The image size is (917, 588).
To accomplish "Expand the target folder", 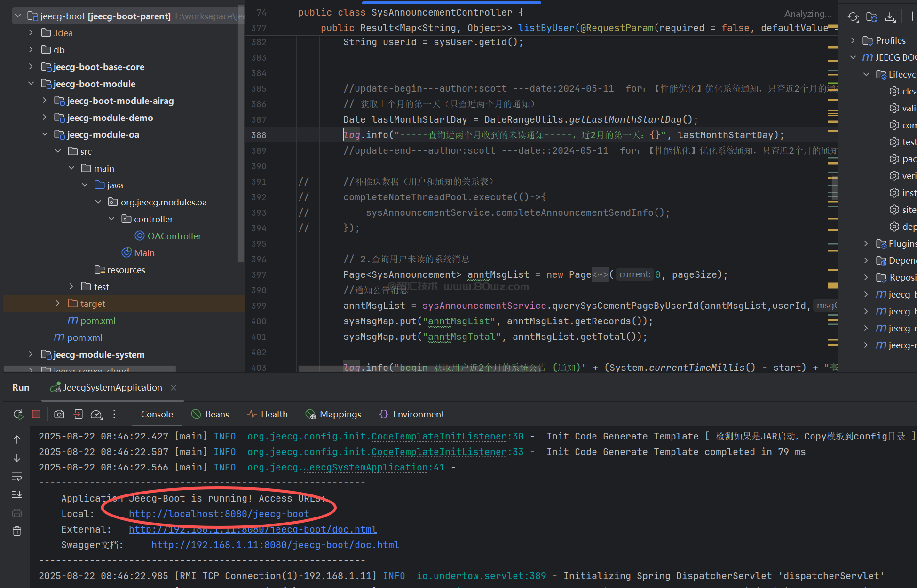I will (57, 304).
